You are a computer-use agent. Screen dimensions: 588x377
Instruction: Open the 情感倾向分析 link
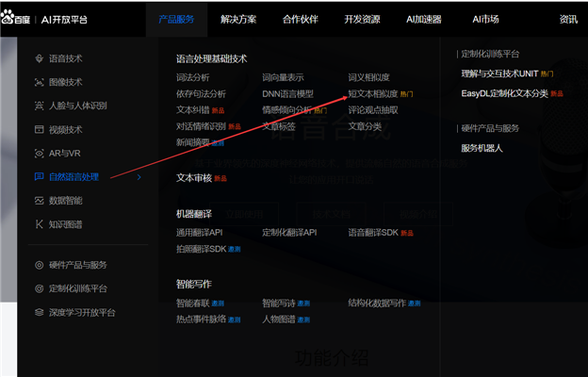click(x=286, y=110)
